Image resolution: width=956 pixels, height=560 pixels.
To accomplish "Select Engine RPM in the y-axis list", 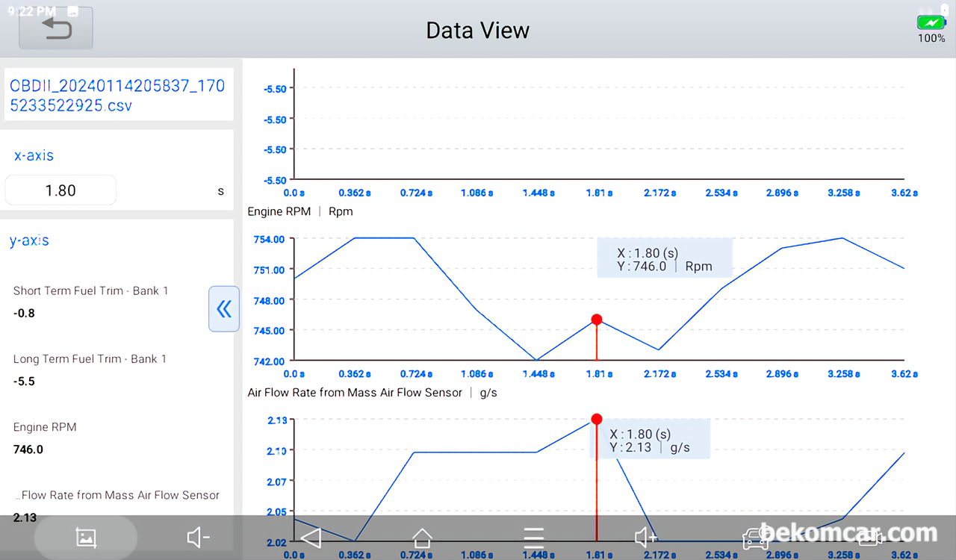I will pyautogui.click(x=45, y=427).
